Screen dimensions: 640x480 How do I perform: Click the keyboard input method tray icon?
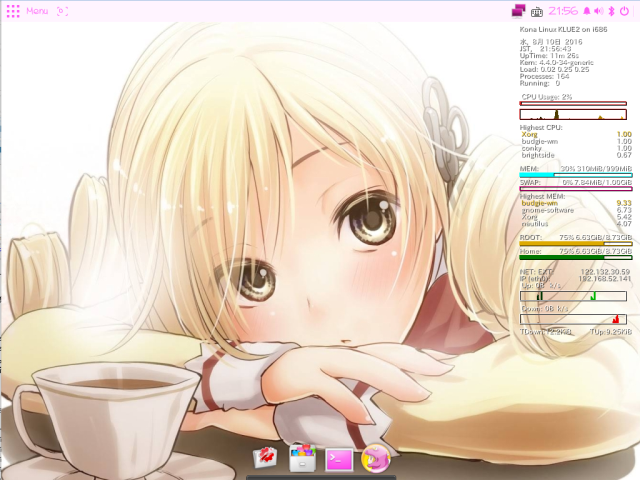(537, 12)
